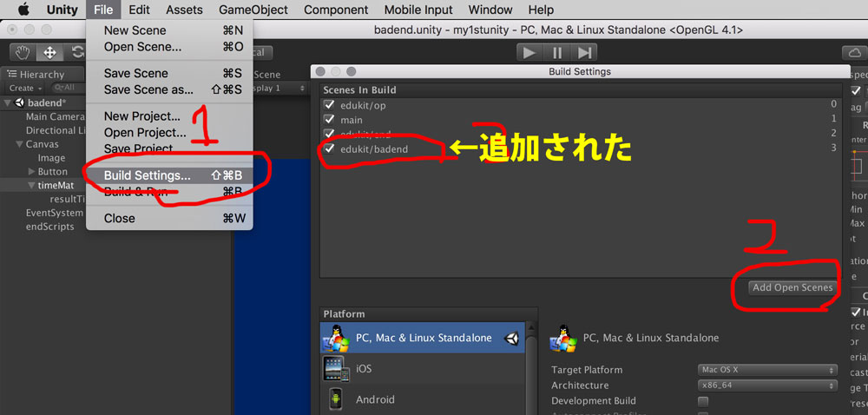
Task: Enable the Development Build checkbox
Action: point(703,401)
